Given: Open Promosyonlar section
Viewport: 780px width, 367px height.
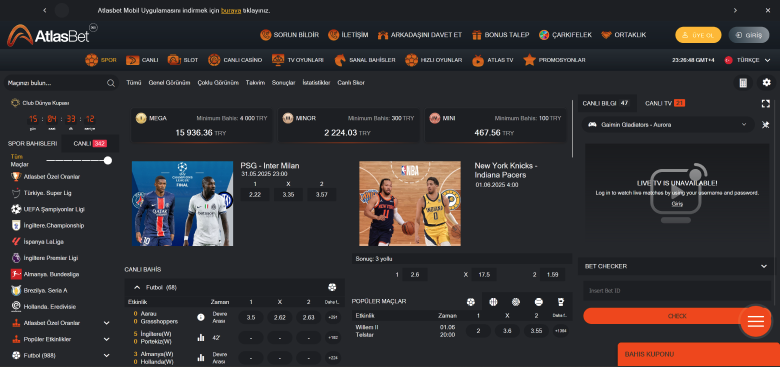Looking at the screenshot, I should [x=554, y=60].
